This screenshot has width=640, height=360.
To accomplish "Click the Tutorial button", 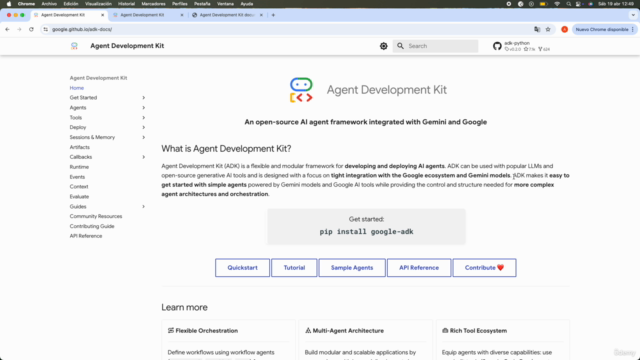I will click(294, 268).
